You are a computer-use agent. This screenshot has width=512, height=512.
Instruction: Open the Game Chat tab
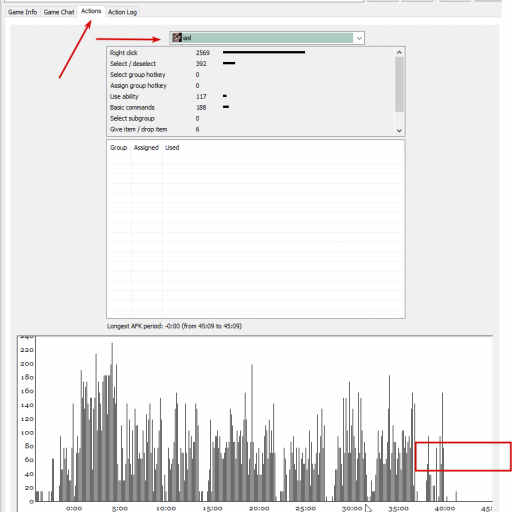pyautogui.click(x=59, y=12)
